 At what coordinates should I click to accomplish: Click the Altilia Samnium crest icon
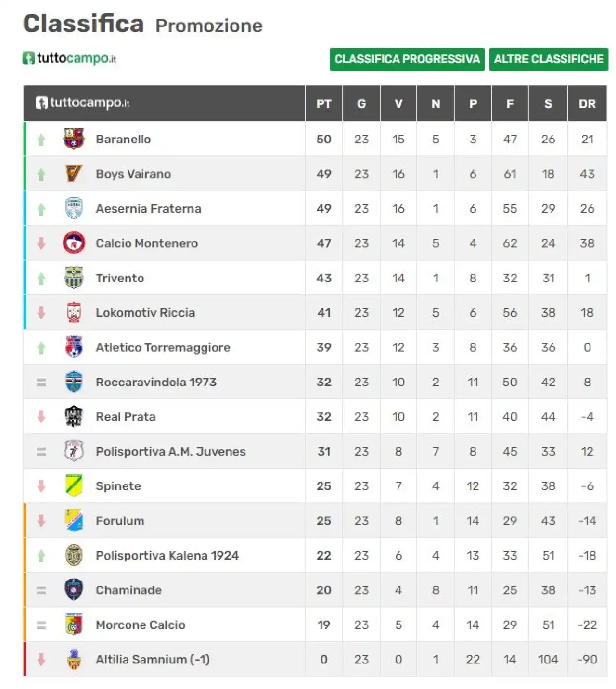click(74, 659)
